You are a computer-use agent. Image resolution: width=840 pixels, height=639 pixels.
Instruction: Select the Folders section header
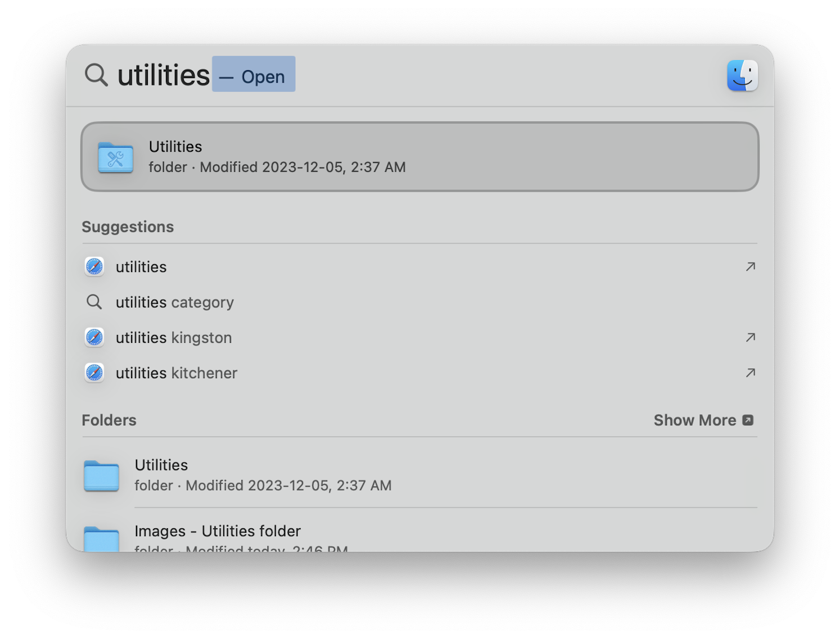click(x=109, y=420)
